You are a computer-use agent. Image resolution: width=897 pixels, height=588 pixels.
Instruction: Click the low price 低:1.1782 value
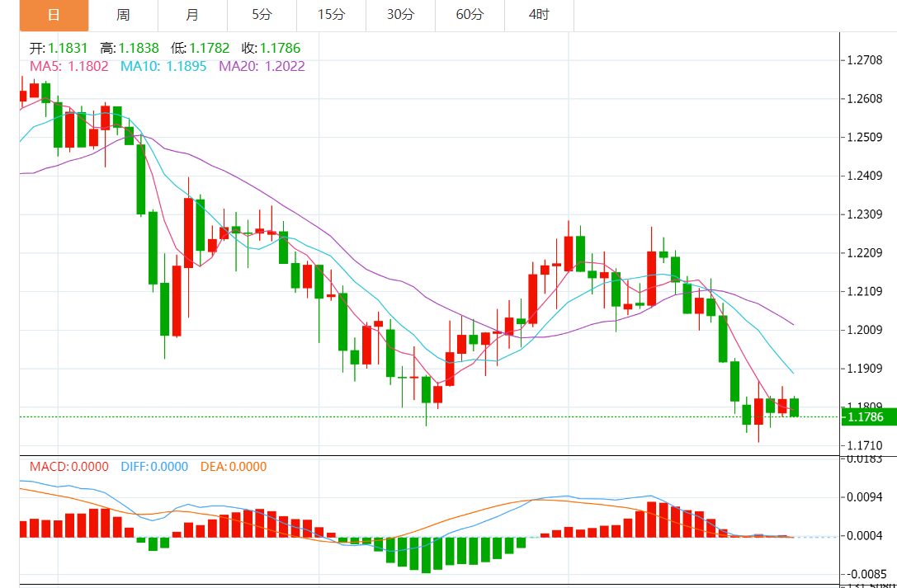click(200, 49)
